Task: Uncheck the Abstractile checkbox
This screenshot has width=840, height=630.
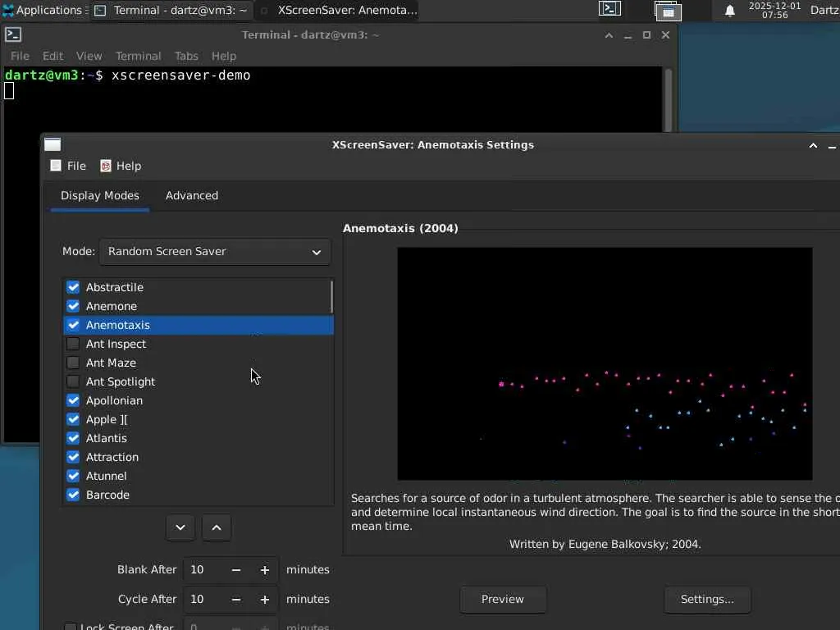Action: click(x=73, y=287)
